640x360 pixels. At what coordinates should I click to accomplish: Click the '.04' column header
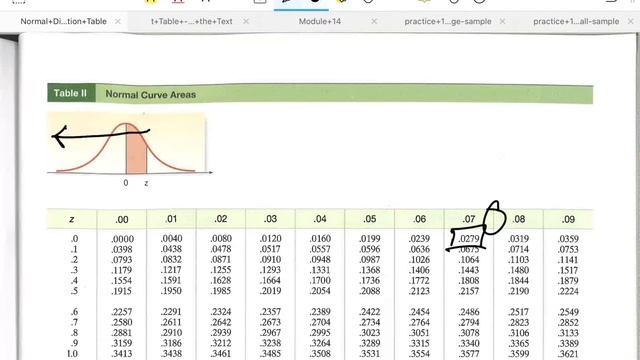point(320,219)
